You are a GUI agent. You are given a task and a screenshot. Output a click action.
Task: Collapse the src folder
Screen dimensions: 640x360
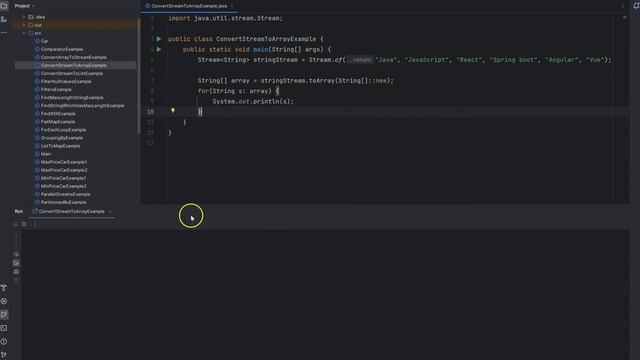(x=24, y=33)
